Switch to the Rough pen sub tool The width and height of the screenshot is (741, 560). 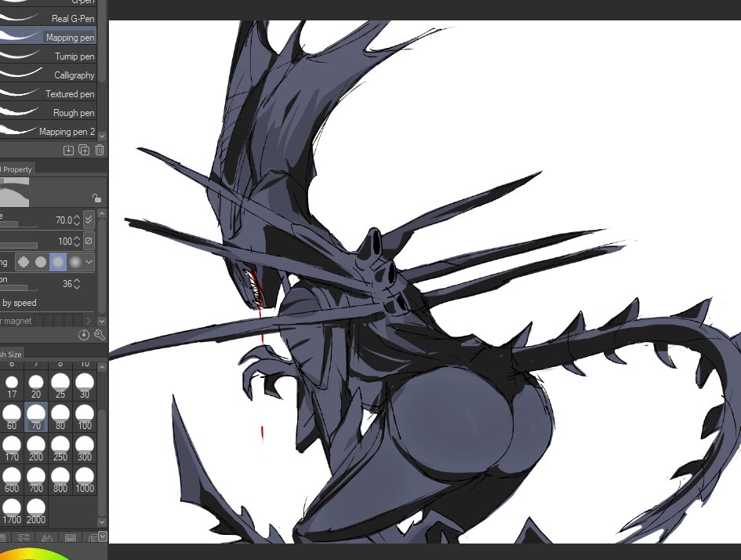click(x=48, y=112)
